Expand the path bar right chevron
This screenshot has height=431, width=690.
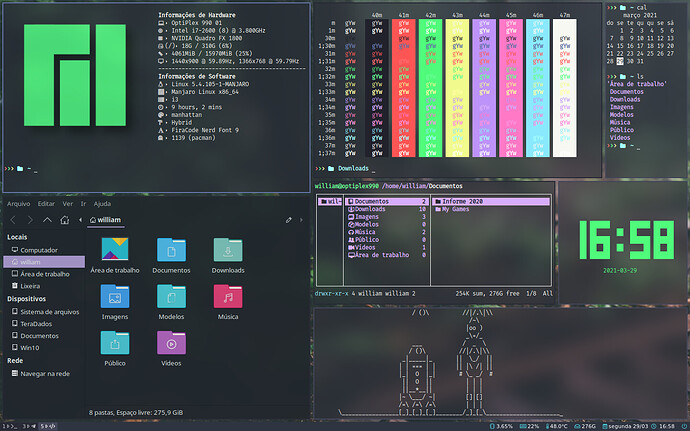coord(301,220)
